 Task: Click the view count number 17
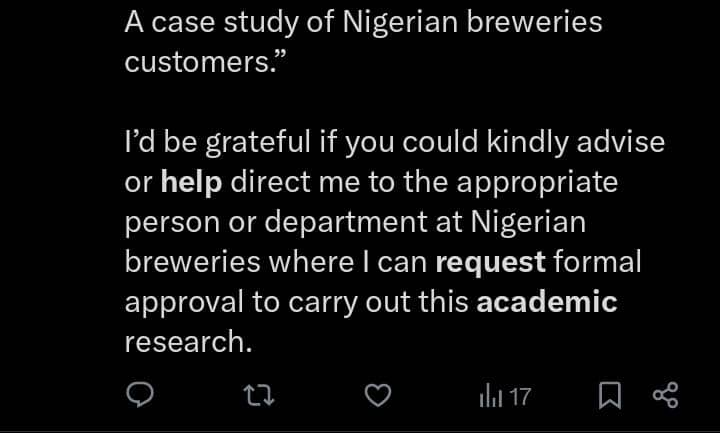[x=519, y=397]
